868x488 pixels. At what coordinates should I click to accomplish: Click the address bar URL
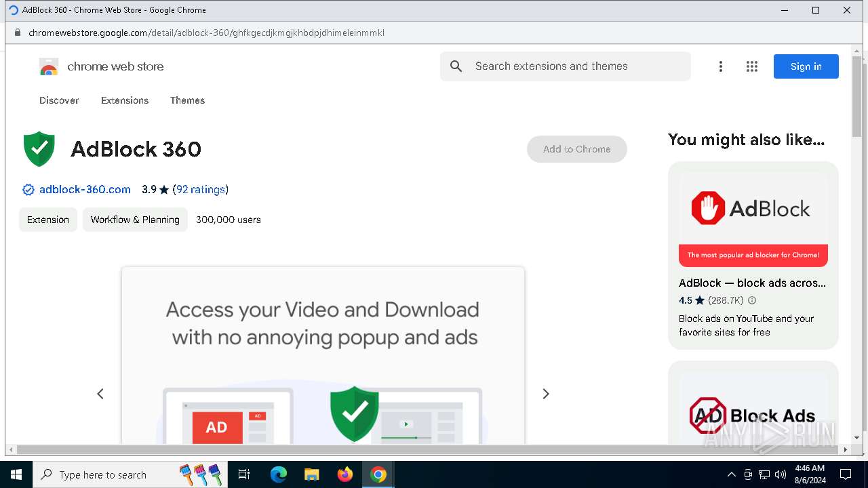tap(206, 33)
